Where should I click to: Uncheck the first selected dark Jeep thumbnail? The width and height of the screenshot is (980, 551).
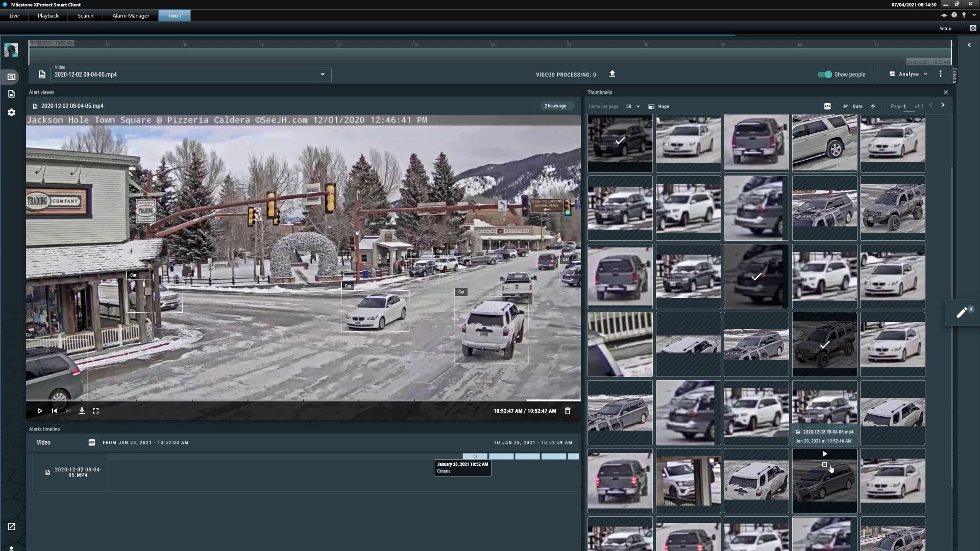point(620,141)
